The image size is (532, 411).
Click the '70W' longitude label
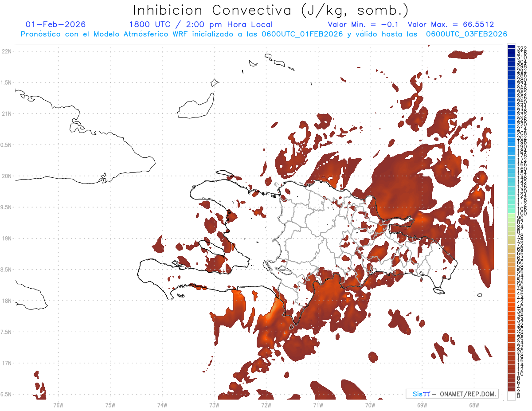[x=370, y=405]
